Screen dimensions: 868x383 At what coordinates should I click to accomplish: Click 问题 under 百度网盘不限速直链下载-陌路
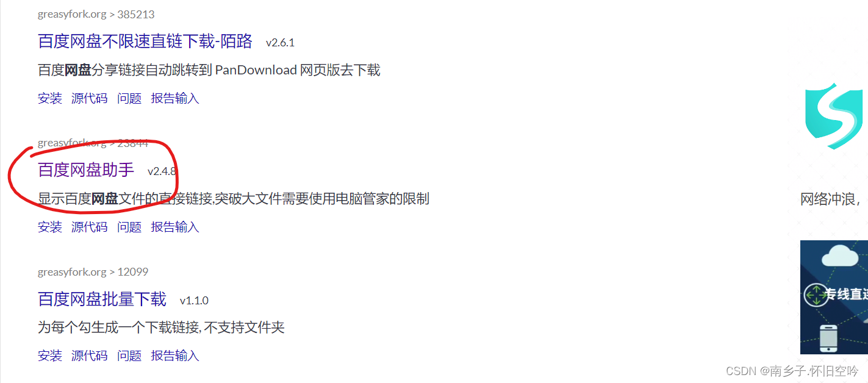[x=129, y=98]
